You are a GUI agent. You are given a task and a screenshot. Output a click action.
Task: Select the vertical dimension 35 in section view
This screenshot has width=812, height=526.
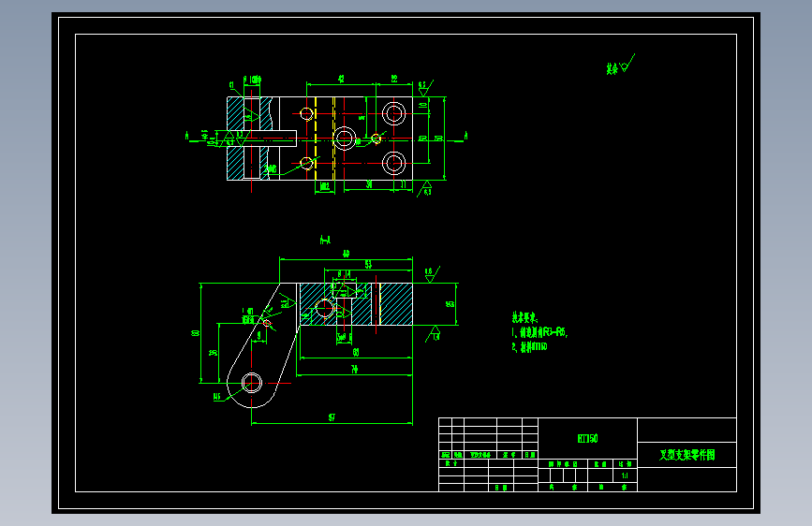click(213, 353)
